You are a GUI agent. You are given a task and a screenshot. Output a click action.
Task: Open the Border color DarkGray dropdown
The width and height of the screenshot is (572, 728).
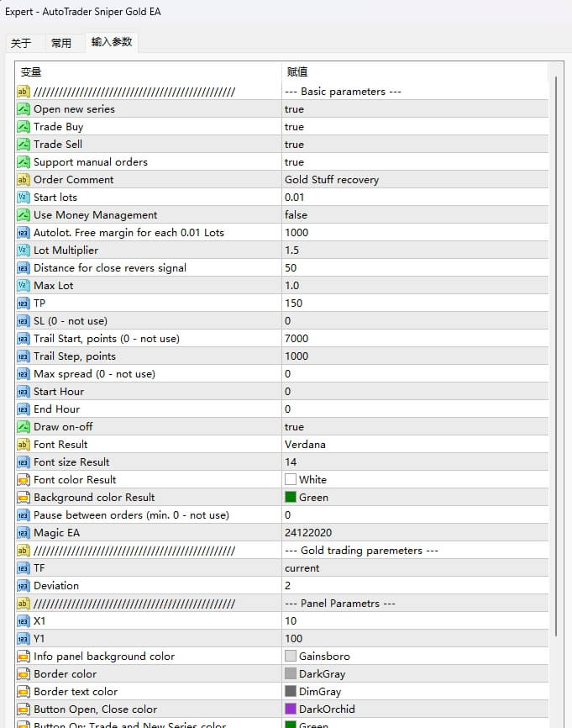pyautogui.click(x=415, y=673)
